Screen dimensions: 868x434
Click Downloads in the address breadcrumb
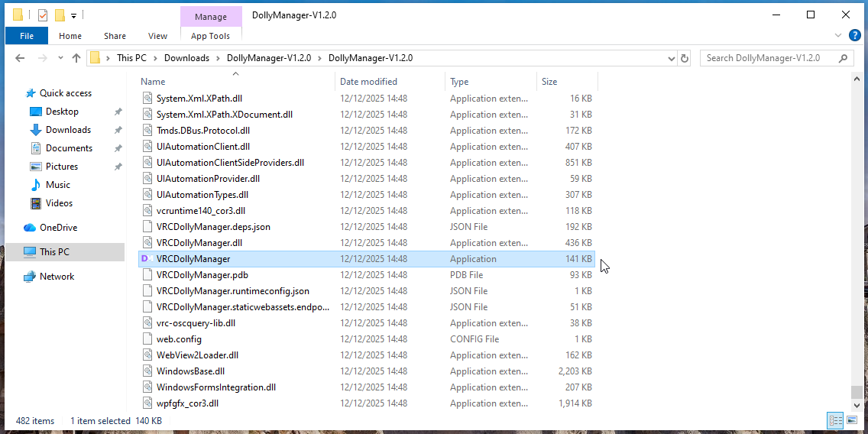coord(186,58)
